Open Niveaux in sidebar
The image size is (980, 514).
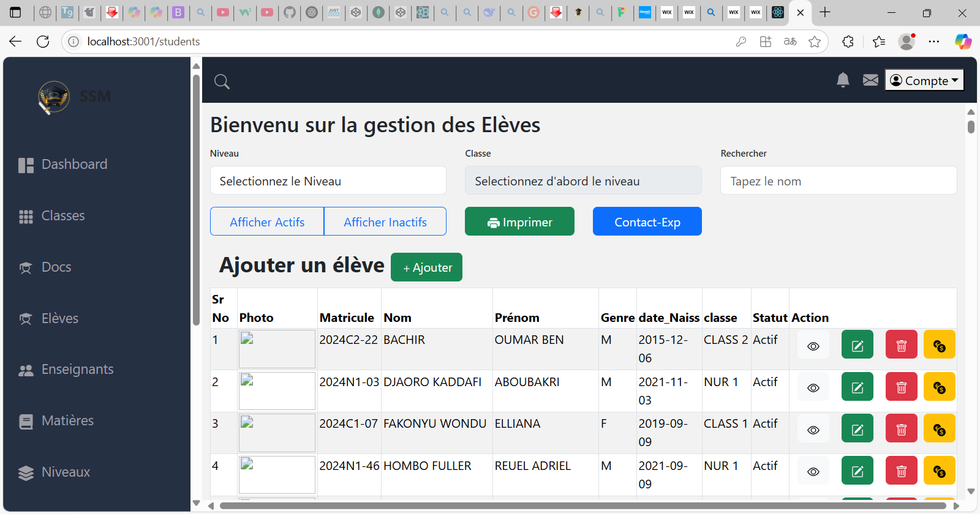pos(54,472)
